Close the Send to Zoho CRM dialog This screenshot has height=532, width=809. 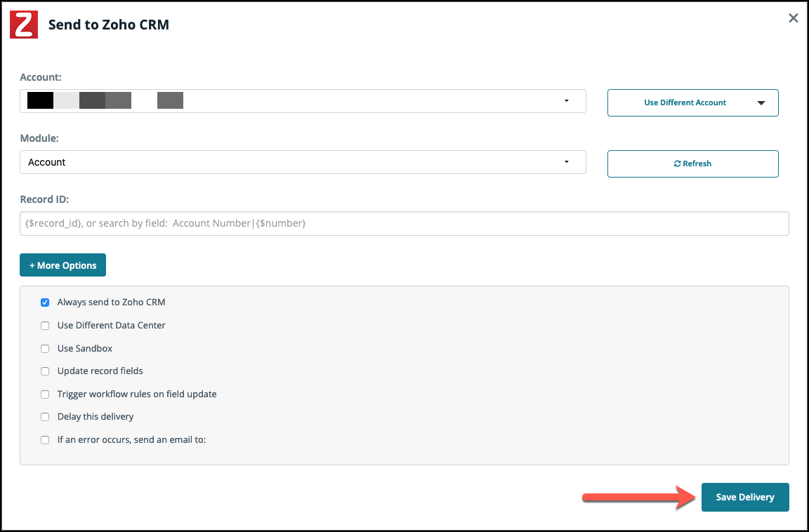pyautogui.click(x=794, y=18)
